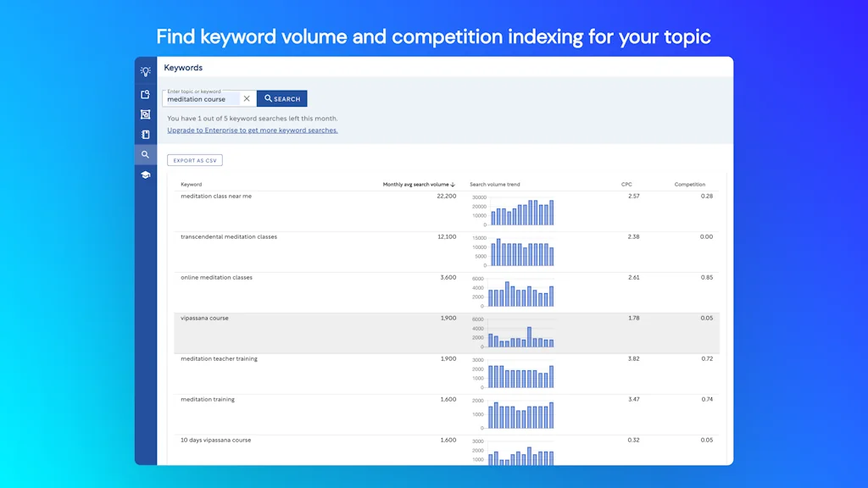This screenshot has width=868, height=488.
Task: Open the lightbulb ideas icon in sidebar
Action: [146, 71]
